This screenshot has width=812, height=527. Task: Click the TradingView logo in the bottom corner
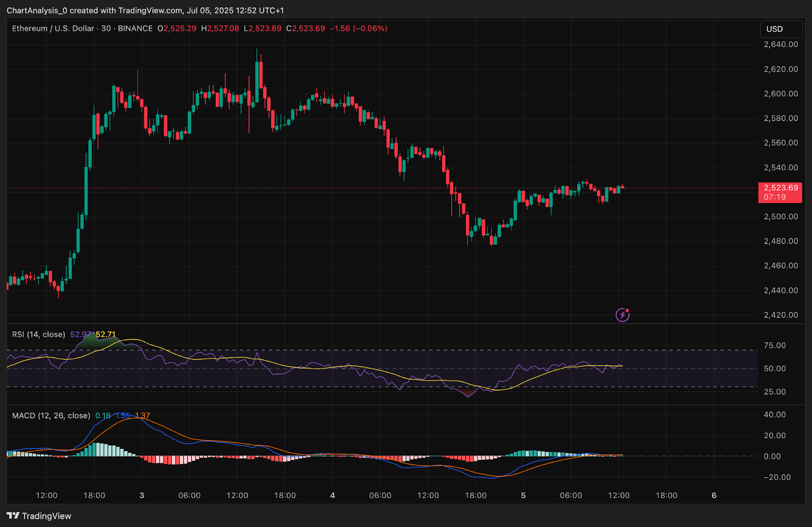pyautogui.click(x=38, y=515)
